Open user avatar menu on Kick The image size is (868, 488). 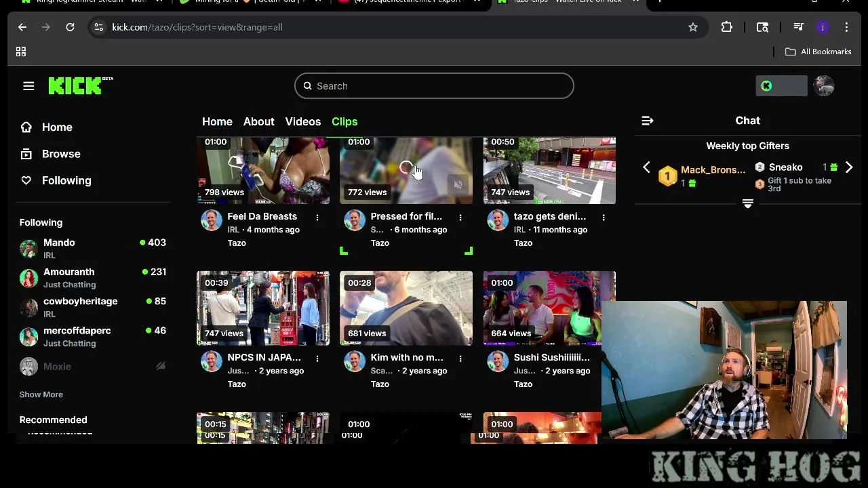[x=824, y=86]
